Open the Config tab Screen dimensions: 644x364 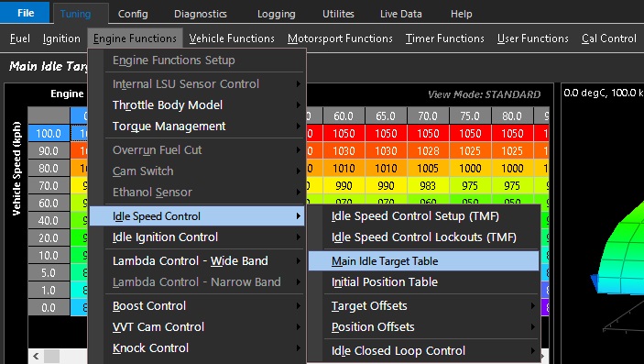133,14
